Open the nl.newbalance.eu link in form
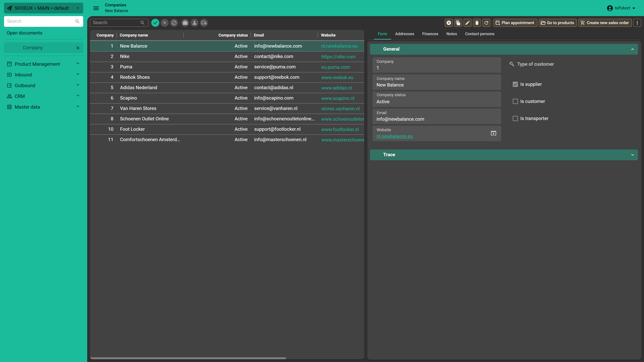Screen dimensions: 644x362 pos(394,136)
